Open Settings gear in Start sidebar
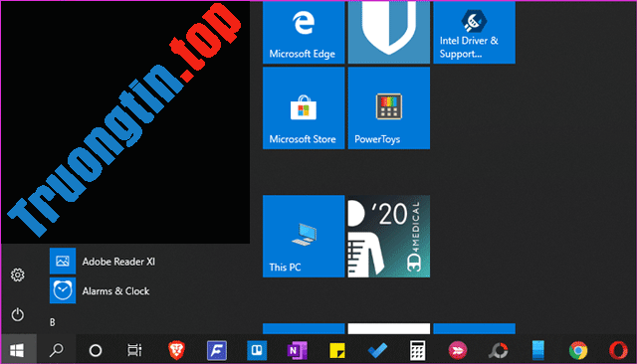 (x=18, y=274)
